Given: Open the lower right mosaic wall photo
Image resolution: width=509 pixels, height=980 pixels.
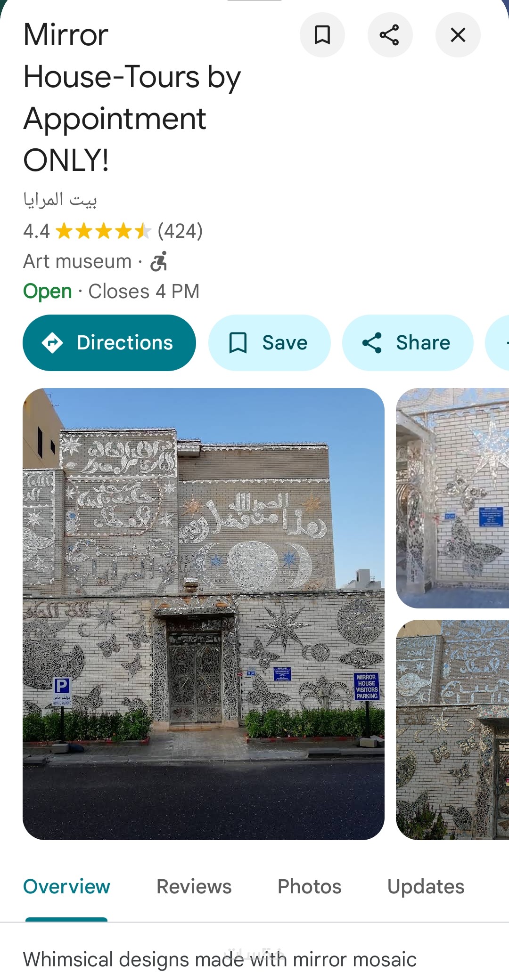Looking at the screenshot, I should [452, 730].
